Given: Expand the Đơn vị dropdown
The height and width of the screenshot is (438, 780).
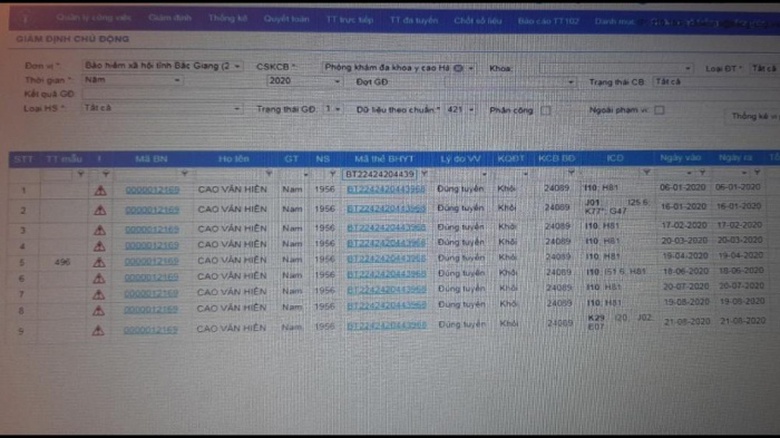Looking at the screenshot, I should pyautogui.click(x=237, y=67).
